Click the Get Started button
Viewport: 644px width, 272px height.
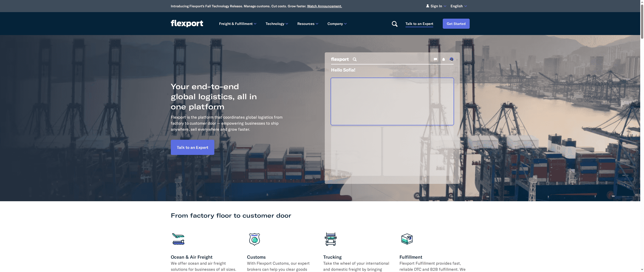456,23
